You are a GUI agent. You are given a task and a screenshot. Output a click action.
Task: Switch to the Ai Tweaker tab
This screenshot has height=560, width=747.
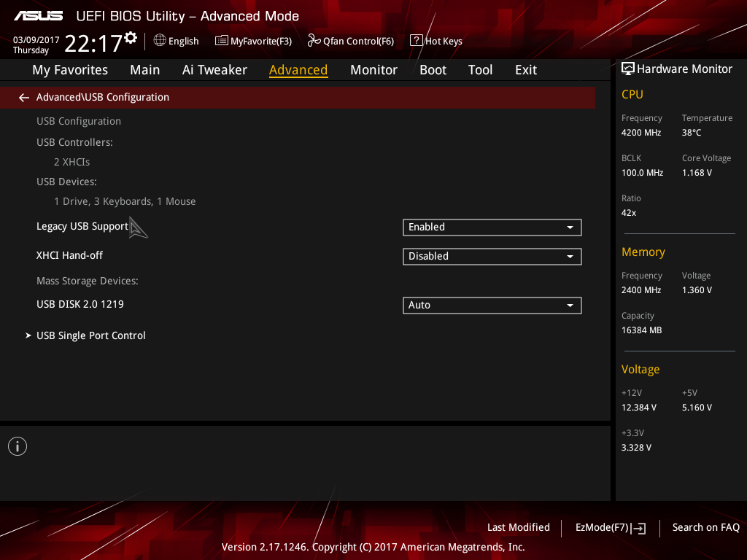tap(214, 70)
